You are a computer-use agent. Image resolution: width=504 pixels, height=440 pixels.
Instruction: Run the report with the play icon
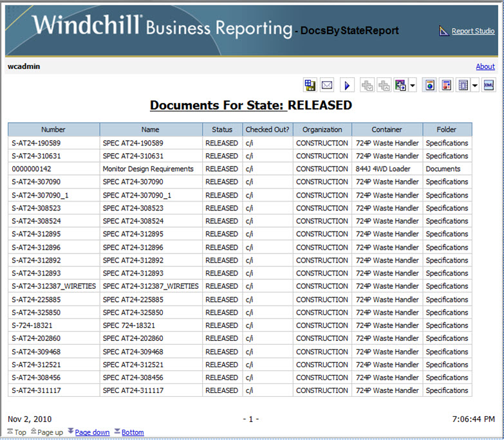pyautogui.click(x=347, y=85)
